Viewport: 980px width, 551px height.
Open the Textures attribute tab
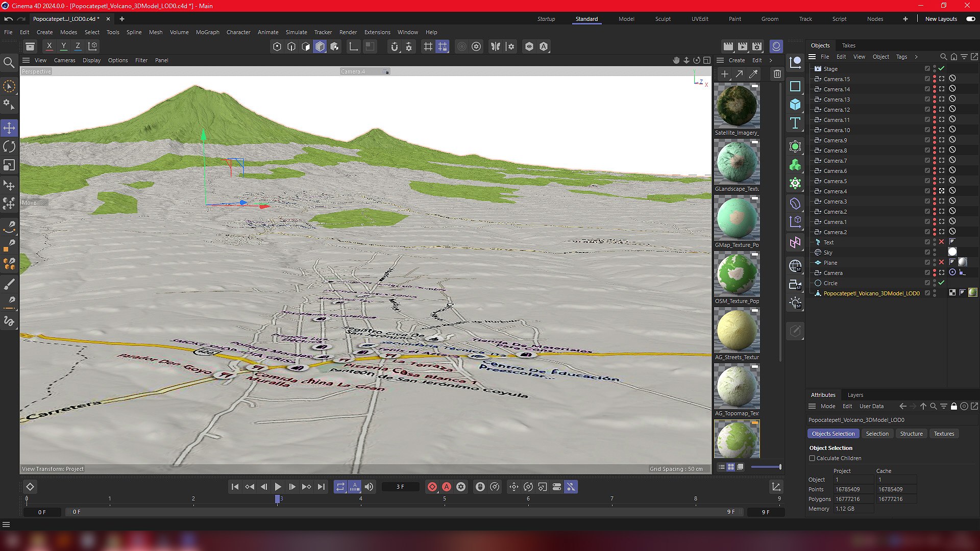click(x=944, y=434)
